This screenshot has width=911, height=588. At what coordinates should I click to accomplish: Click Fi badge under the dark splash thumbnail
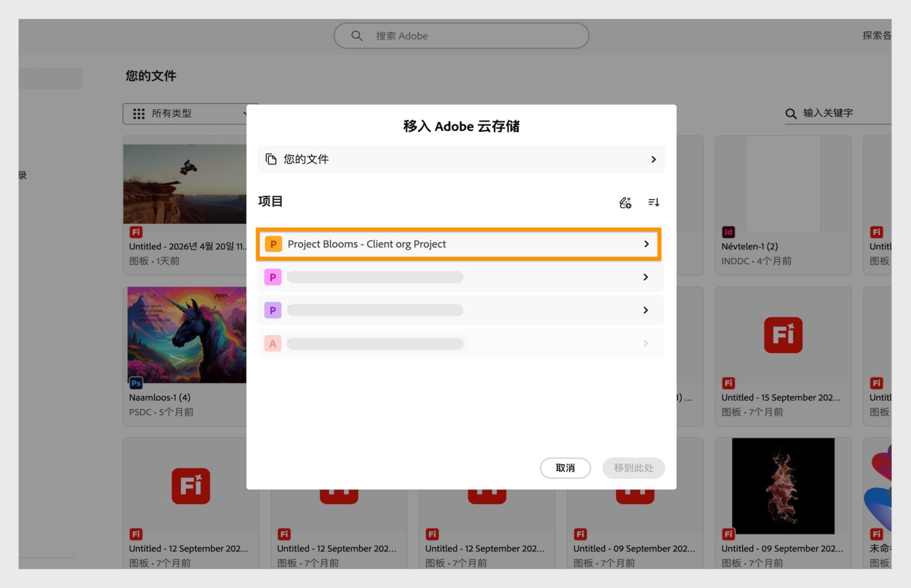728,534
